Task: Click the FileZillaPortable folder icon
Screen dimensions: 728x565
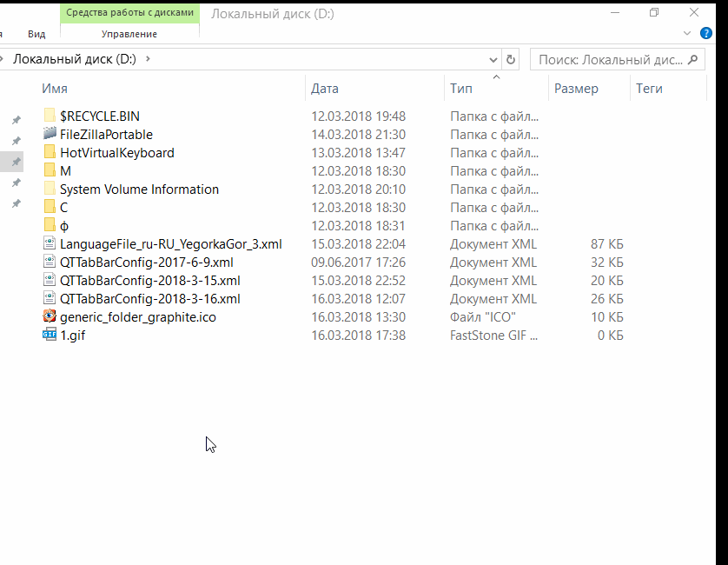Action: tap(50, 135)
